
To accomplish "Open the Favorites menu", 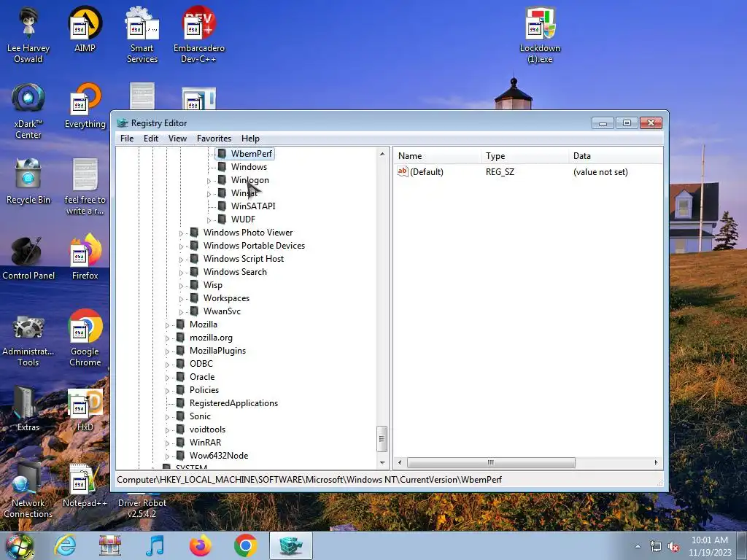I will tap(214, 138).
